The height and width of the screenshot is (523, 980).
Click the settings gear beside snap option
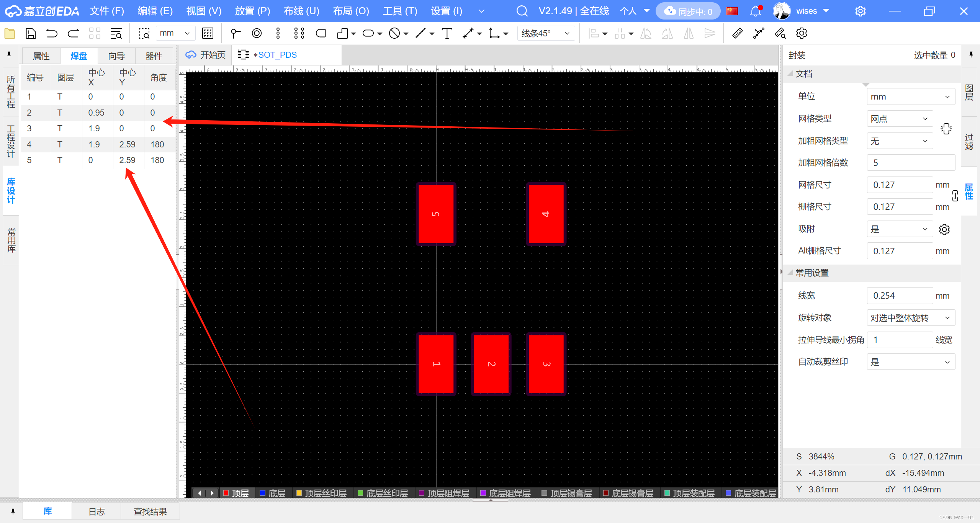coord(944,229)
